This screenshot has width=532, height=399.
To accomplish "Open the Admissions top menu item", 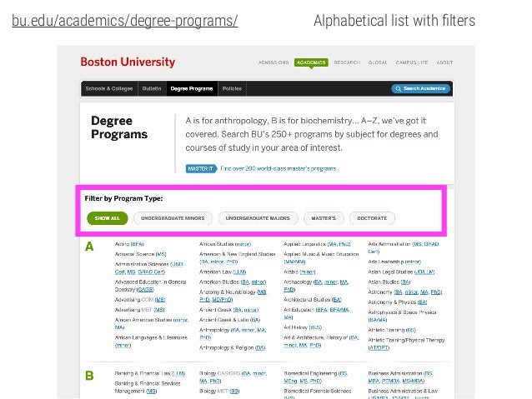I will click(274, 62).
